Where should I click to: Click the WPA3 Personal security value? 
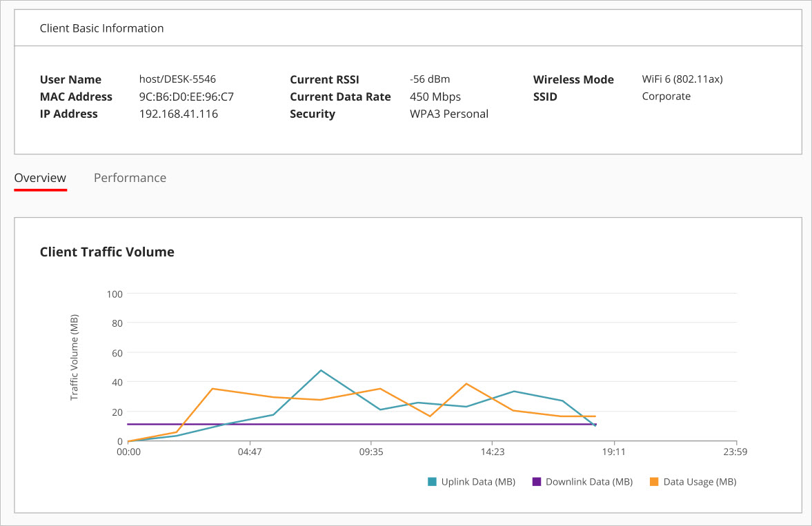pyautogui.click(x=449, y=114)
